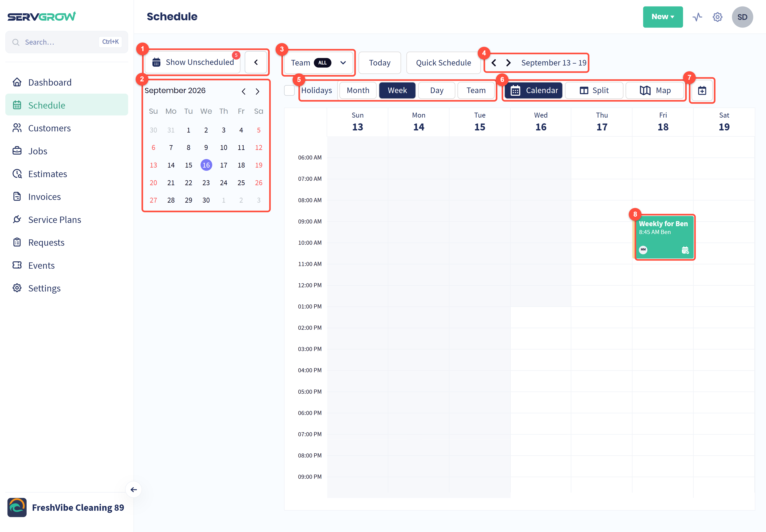766x532 pixels.
Task: Click the Quick Schedule button
Action: [x=443, y=63]
